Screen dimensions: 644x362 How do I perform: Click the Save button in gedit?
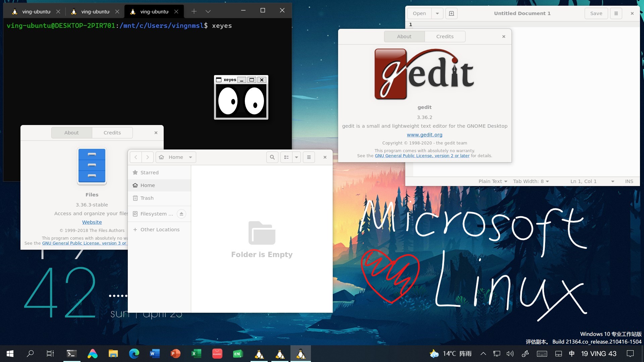[x=596, y=13]
